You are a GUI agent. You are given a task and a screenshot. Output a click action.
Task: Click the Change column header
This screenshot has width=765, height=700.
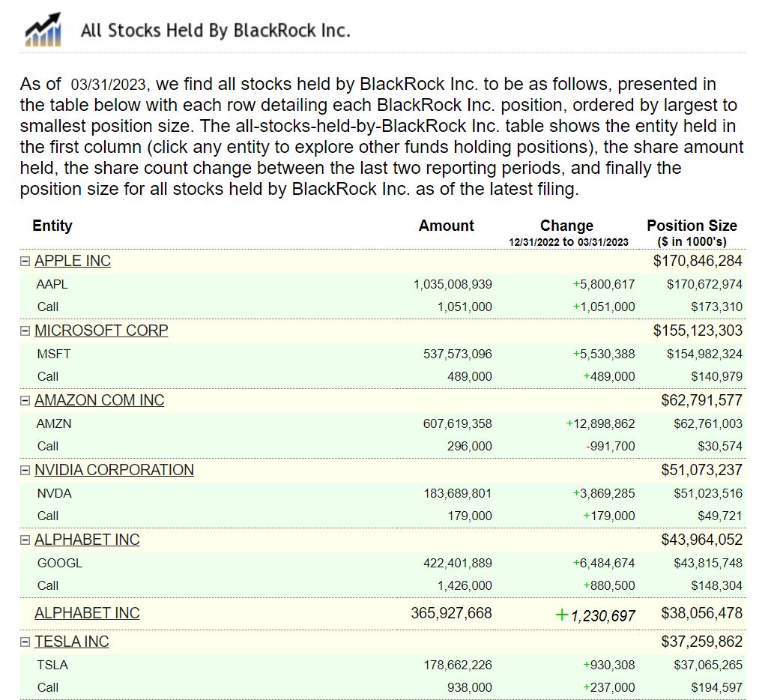[x=567, y=226]
